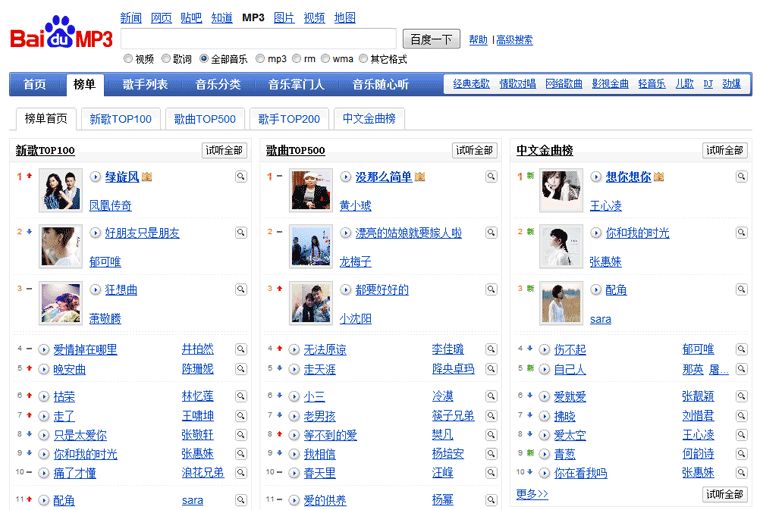The image size is (760, 510).
Task: Search icon for 好朋友只是朋友 row
Action: click(241, 233)
